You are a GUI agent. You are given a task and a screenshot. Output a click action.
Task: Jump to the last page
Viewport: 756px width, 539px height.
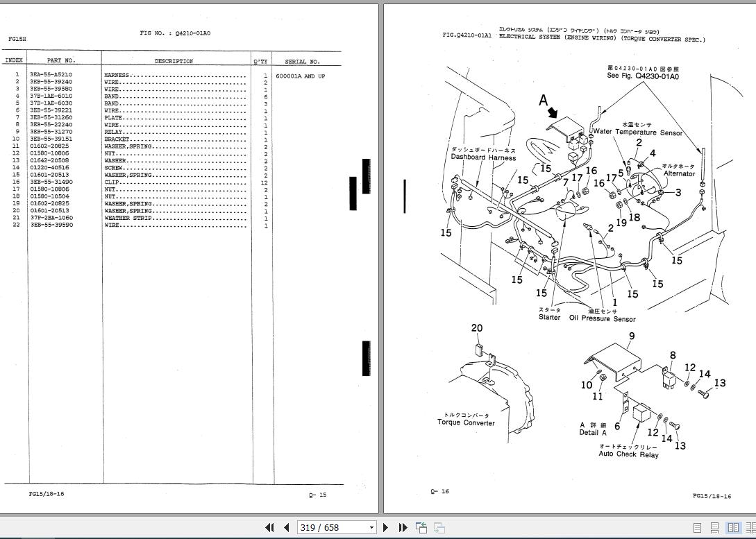[x=403, y=527]
